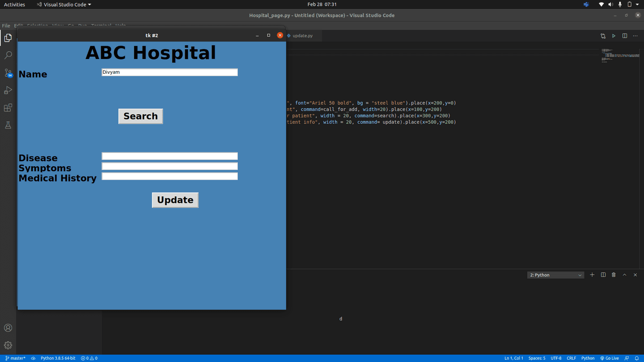Run Python file with the play icon
This screenshot has width=644, height=362.
614,36
